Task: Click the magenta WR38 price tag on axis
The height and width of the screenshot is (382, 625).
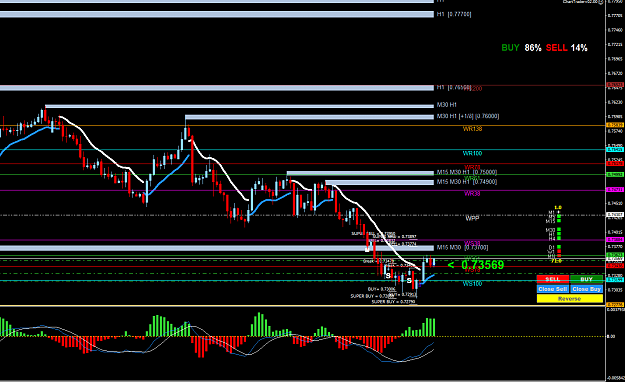Action: [x=615, y=190]
